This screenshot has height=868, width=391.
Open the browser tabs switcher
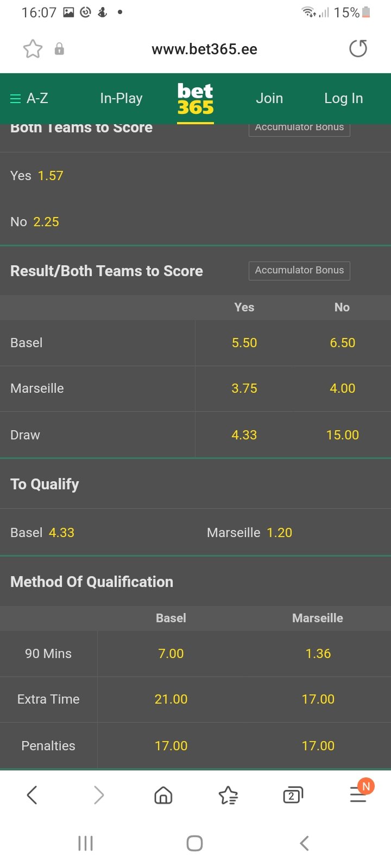coord(293,795)
